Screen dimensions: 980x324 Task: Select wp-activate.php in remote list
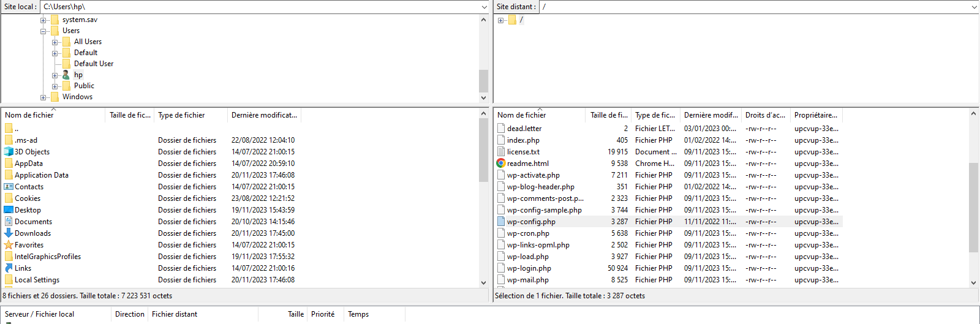pyautogui.click(x=533, y=175)
